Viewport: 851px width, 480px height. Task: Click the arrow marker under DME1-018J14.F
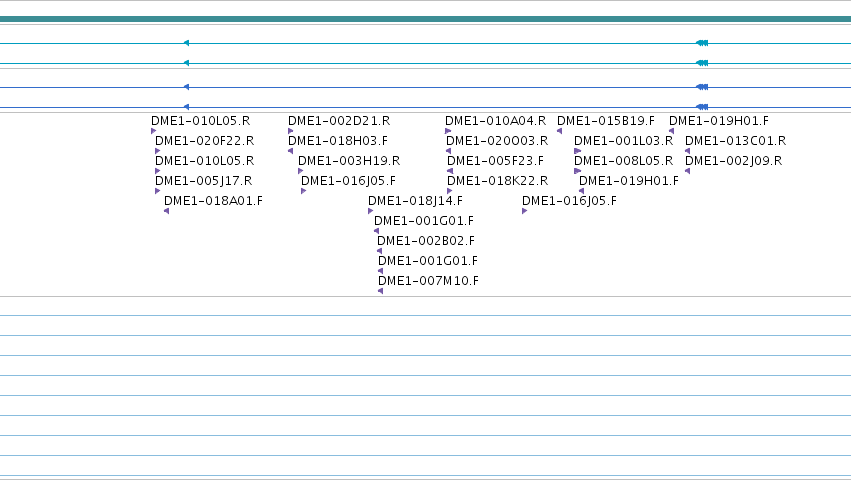(x=371, y=211)
